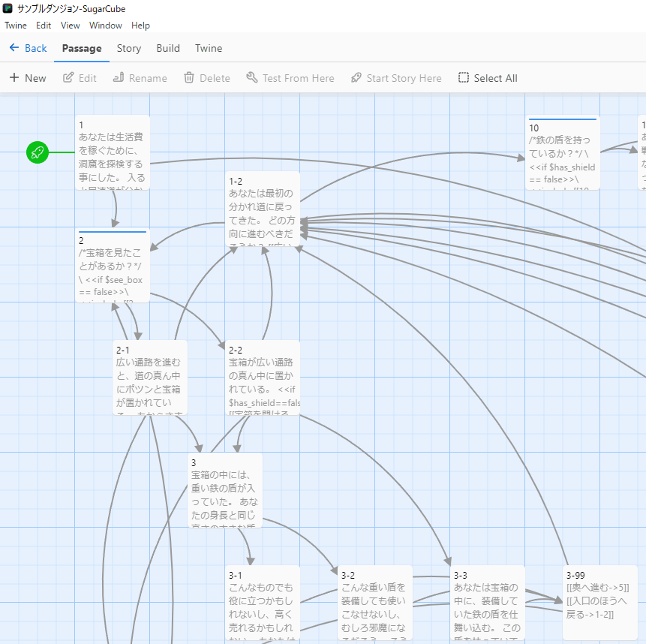Select passage card titled 2-2

263,378
